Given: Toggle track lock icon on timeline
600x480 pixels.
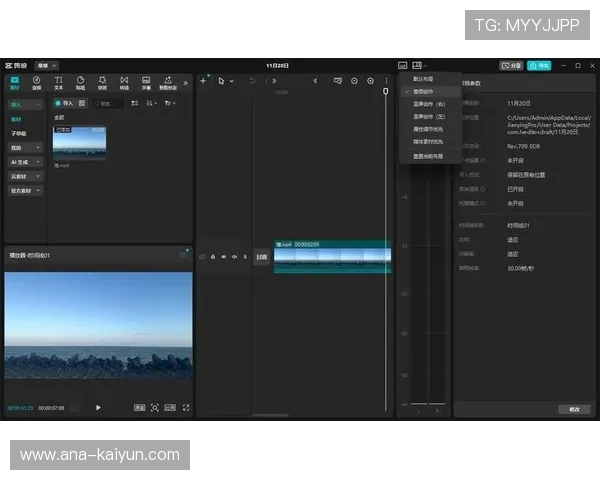Looking at the screenshot, I should (x=211, y=257).
